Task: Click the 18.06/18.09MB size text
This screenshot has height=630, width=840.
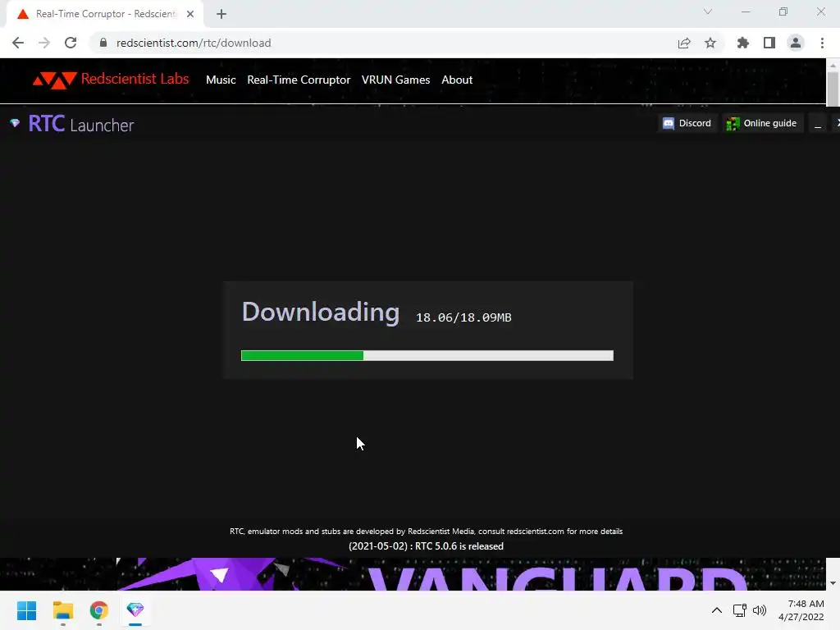Action: coord(463,317)
